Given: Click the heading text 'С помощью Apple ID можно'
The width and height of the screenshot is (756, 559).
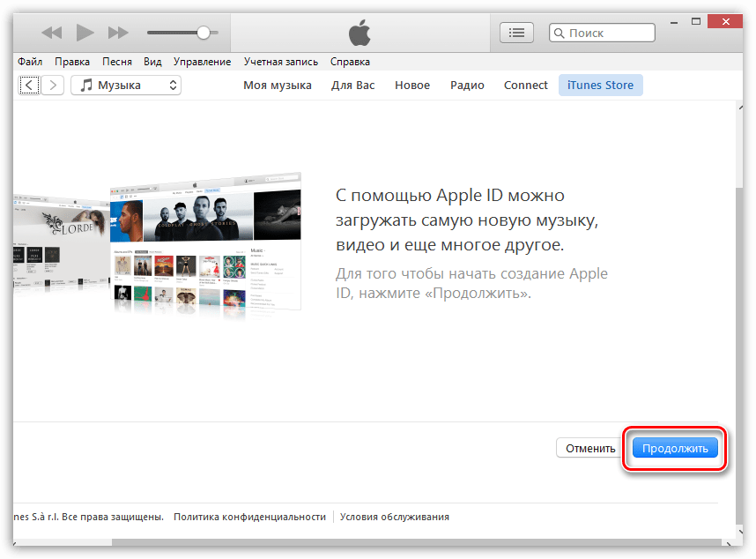Looking at the screenshot, I should point(450,196).
